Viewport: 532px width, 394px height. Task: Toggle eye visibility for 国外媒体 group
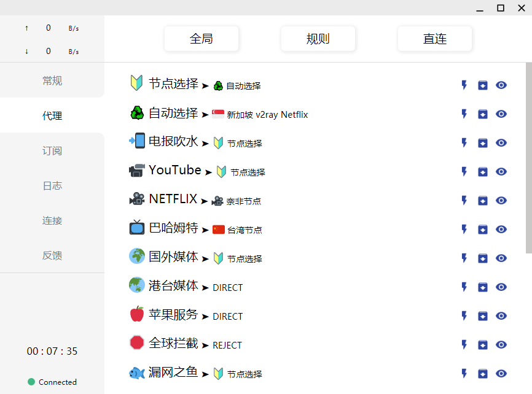[x=501, y=258]
